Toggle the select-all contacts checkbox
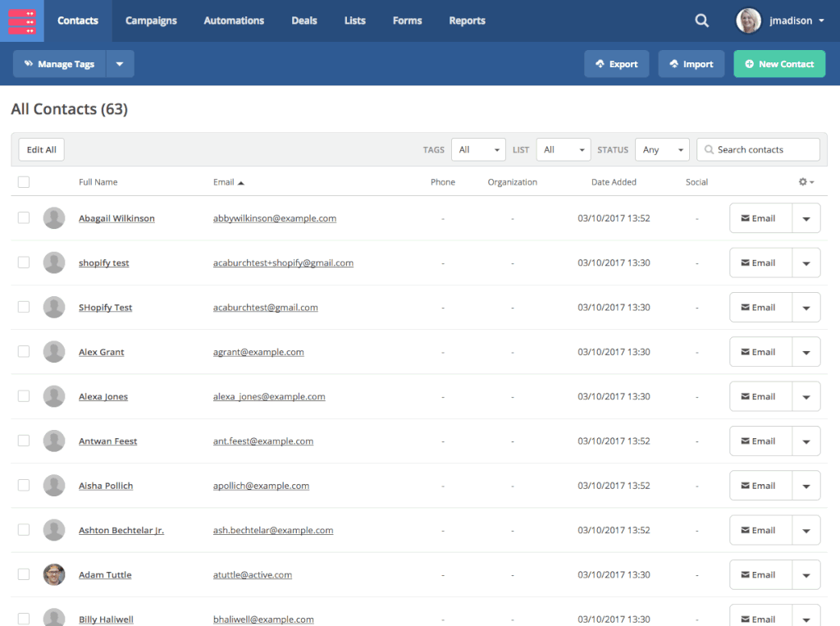840x626 pixels. (24, 182)
